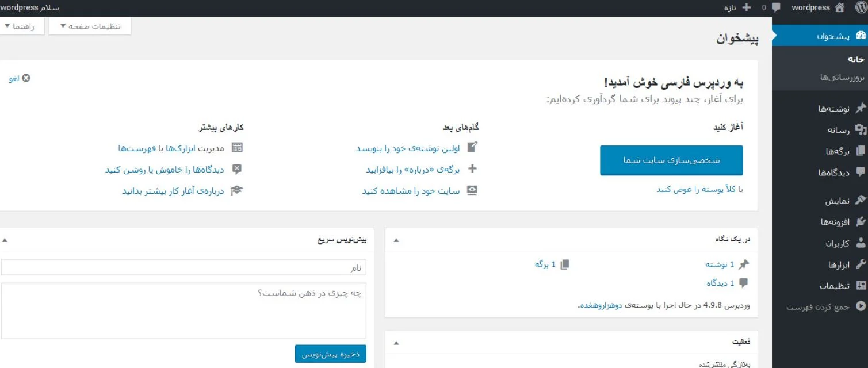Open the comments bubble icon in admin bar
The height and width of the screenshot is (368, 868).
[x=776, y=8]
